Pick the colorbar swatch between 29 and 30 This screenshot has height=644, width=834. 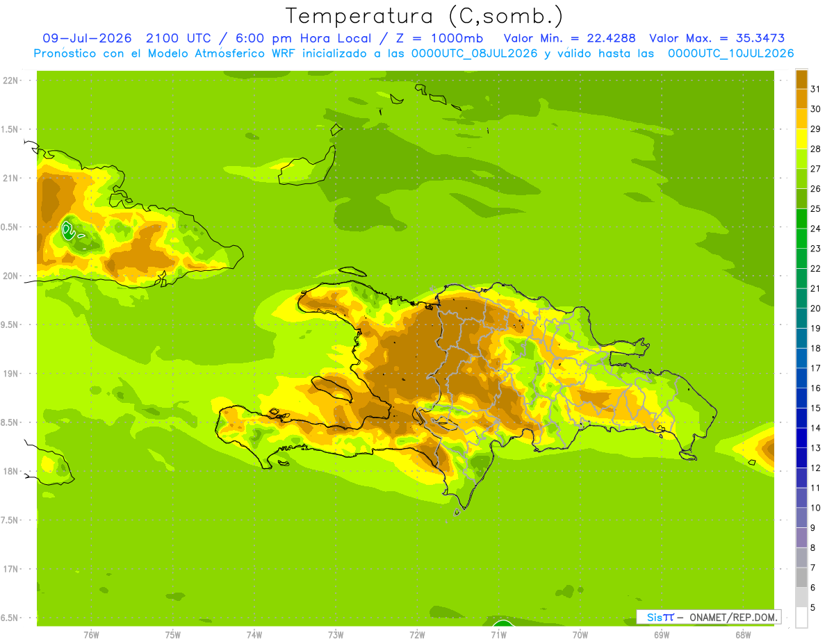tap(801, 119)
